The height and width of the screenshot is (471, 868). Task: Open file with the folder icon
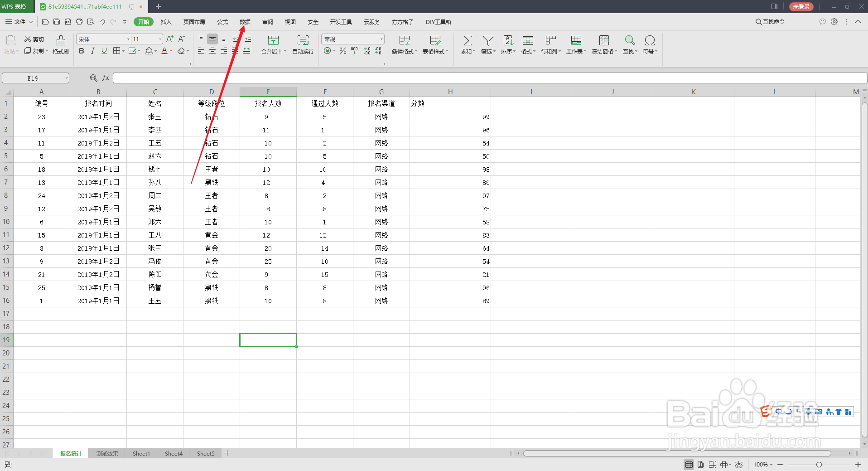click(x=45, y=22)
